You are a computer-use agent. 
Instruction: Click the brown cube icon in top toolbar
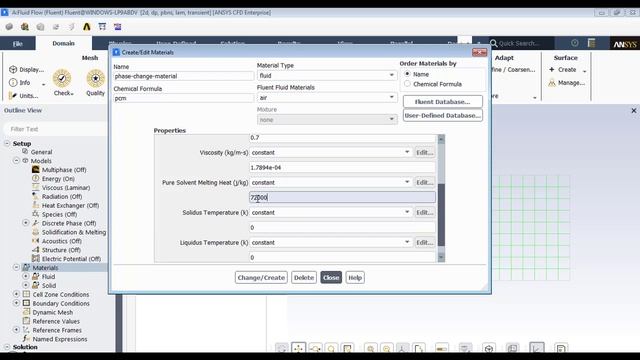coord(25,27)
